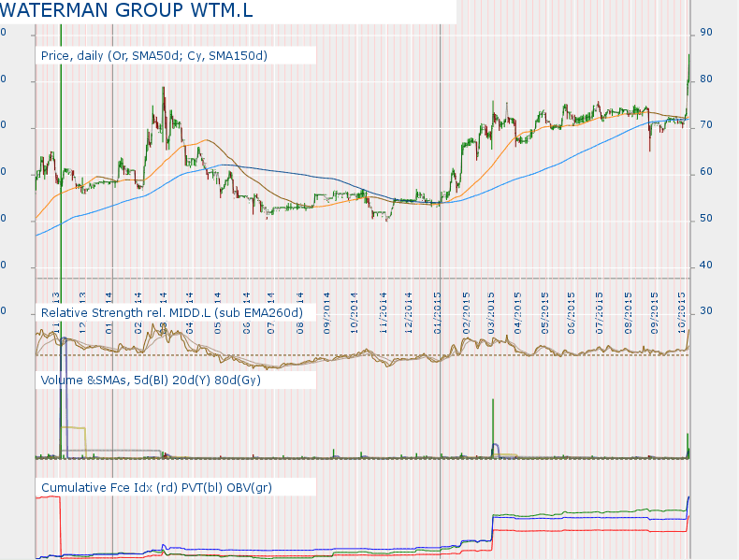The width and height of the screenshot is (739, 560).
Task: Click the 90 price axis label
Action: [706, 33]
